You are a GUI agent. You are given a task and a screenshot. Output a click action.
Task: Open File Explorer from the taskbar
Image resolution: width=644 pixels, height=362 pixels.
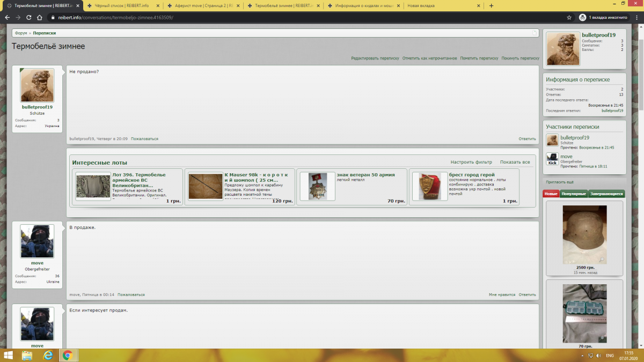27,355
